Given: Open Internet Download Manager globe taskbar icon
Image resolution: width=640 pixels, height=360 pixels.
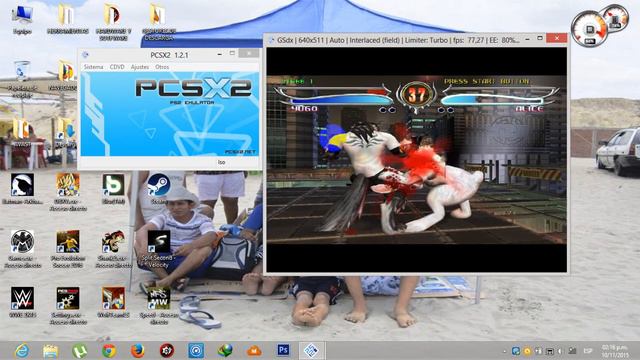Looking at the screenshot, I should point(225,351).
